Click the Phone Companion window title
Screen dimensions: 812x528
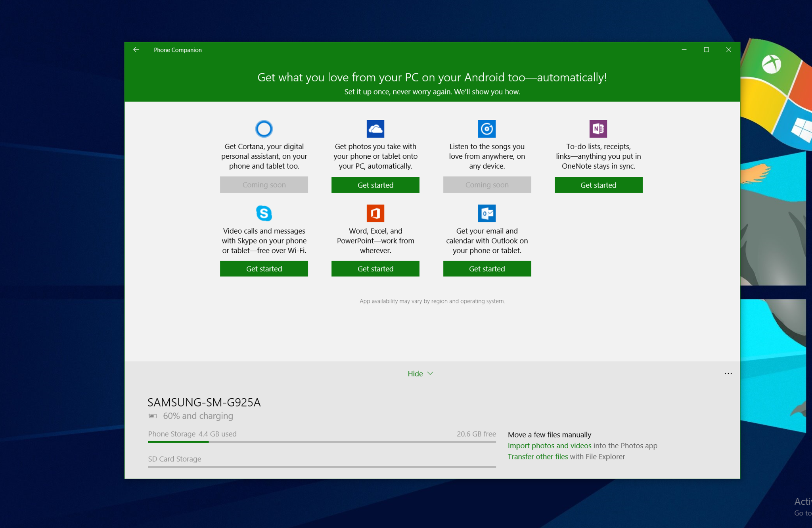click(x=178, y=50)
